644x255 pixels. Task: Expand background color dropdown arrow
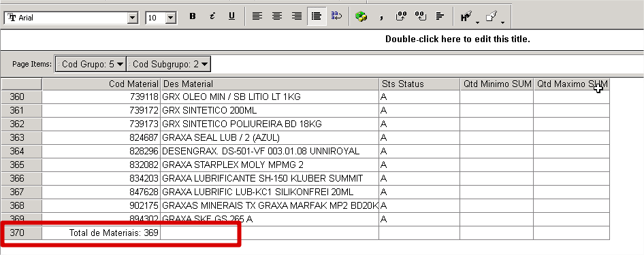(x=502, y=22)
